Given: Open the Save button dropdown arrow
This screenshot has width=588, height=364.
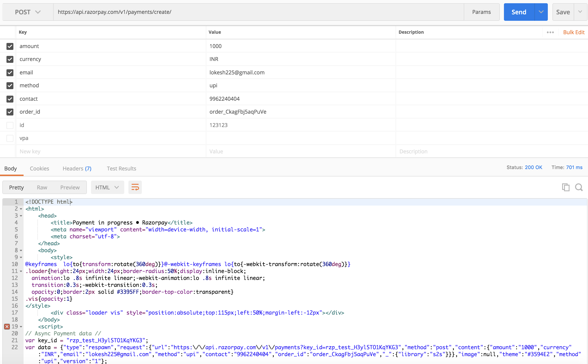Looking at the screenshot, I should (581, 12).
